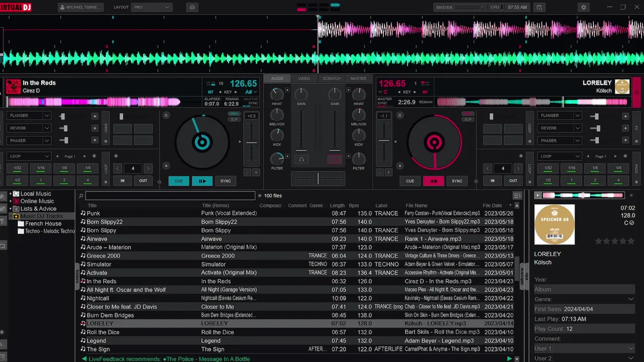Open right deck REVERB effect dropdown
This screenshot has height=362, width=644.
[559, 128]
